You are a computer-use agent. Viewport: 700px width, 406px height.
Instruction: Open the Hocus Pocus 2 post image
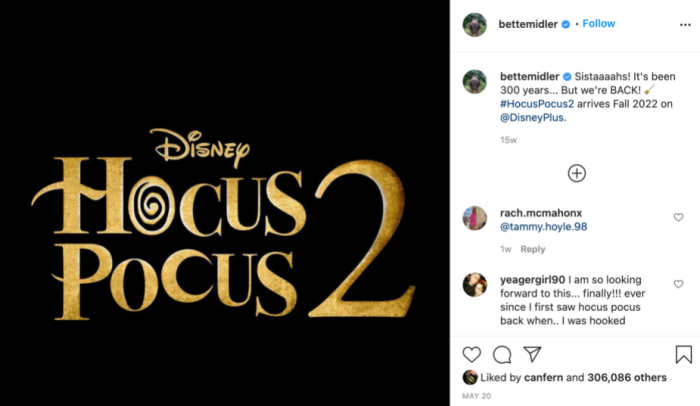[225, 203]
